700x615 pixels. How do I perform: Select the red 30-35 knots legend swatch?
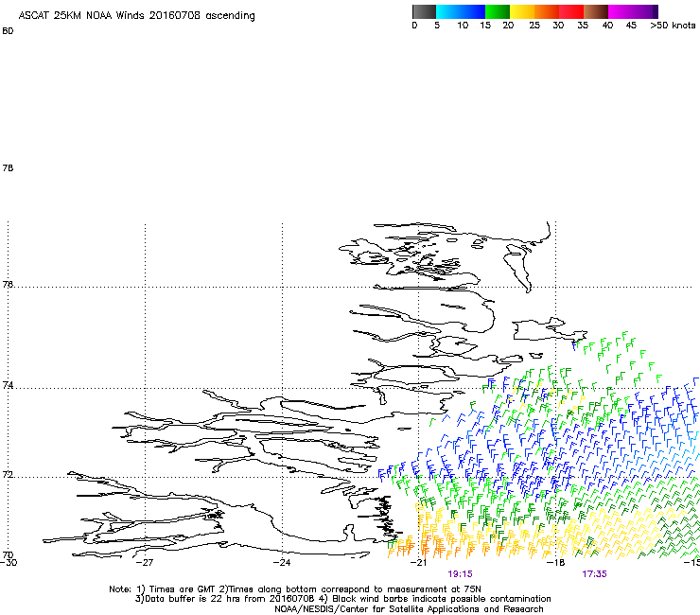point(571,11)
